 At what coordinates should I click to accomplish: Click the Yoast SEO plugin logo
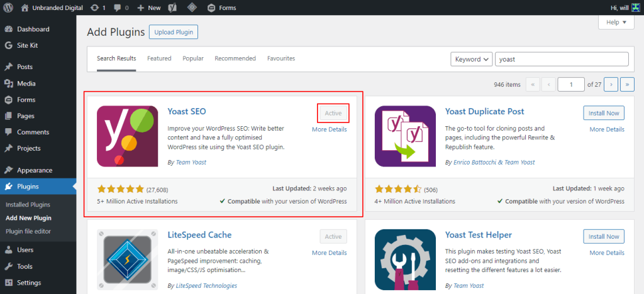click(x=127, y=136)
